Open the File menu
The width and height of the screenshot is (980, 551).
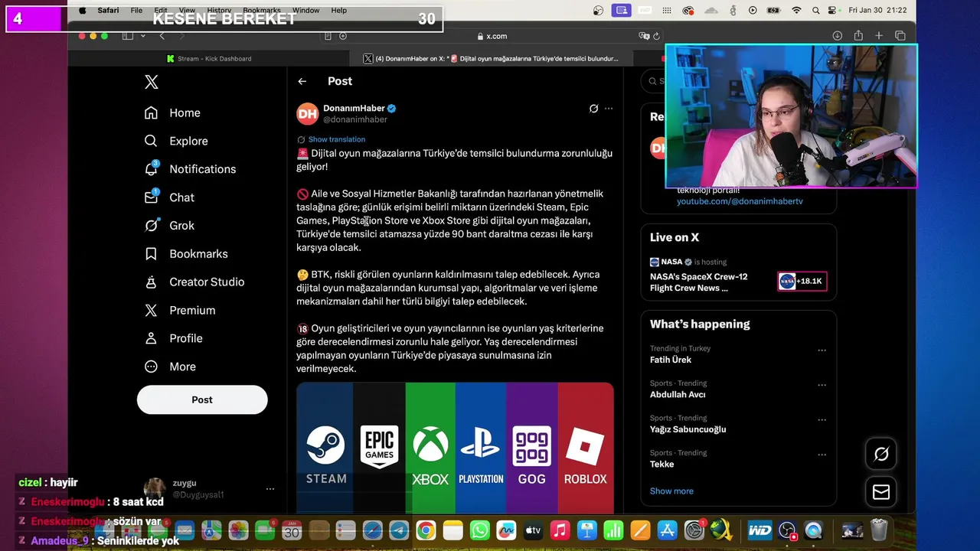click(136, 10)
